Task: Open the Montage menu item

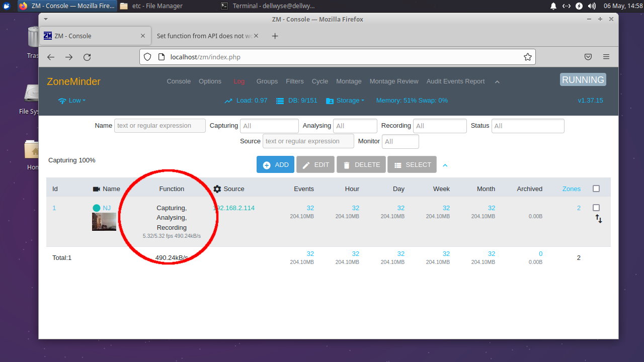Action: [x=349, y=81]
